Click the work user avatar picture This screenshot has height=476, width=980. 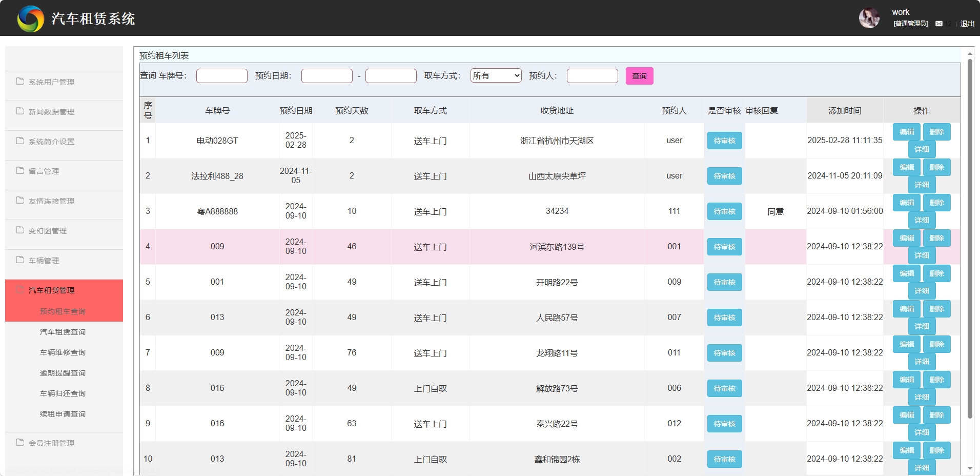click(x=869, y=17)
